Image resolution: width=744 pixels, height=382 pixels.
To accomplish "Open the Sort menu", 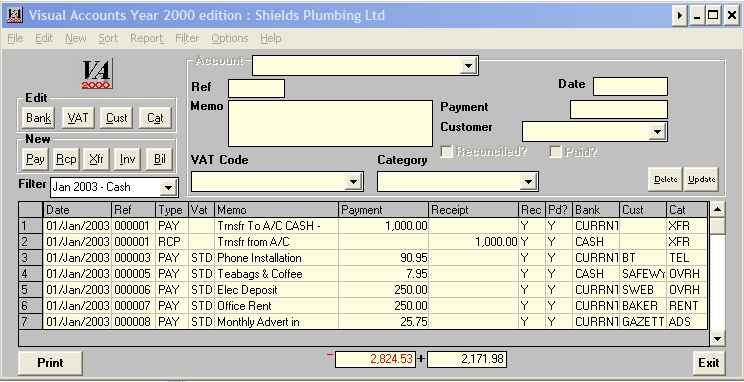I will tap(108, 38).
